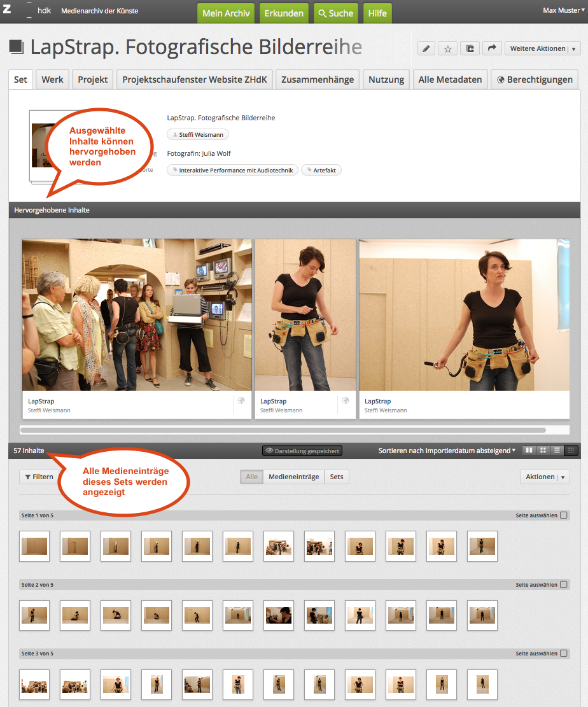588x707 pixels.
Task: Click the 'Medieneinträge' filter button
Action: pos(293,477)
